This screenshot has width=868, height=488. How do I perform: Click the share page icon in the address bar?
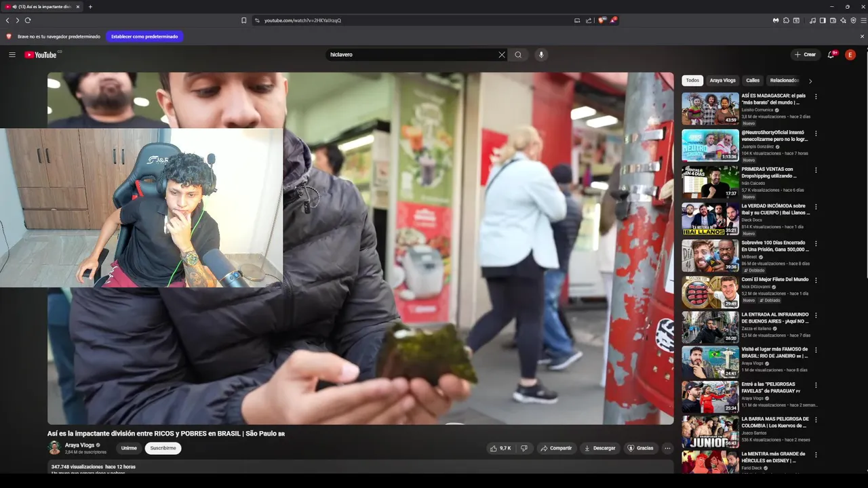[x=589, y=20]
